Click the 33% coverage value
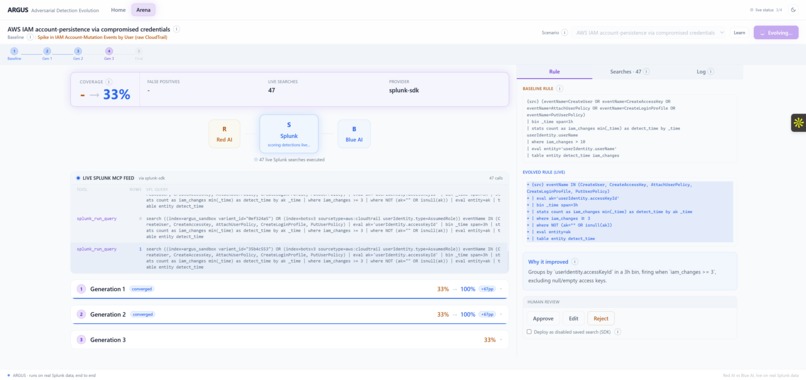 click(x=117, y=95)
